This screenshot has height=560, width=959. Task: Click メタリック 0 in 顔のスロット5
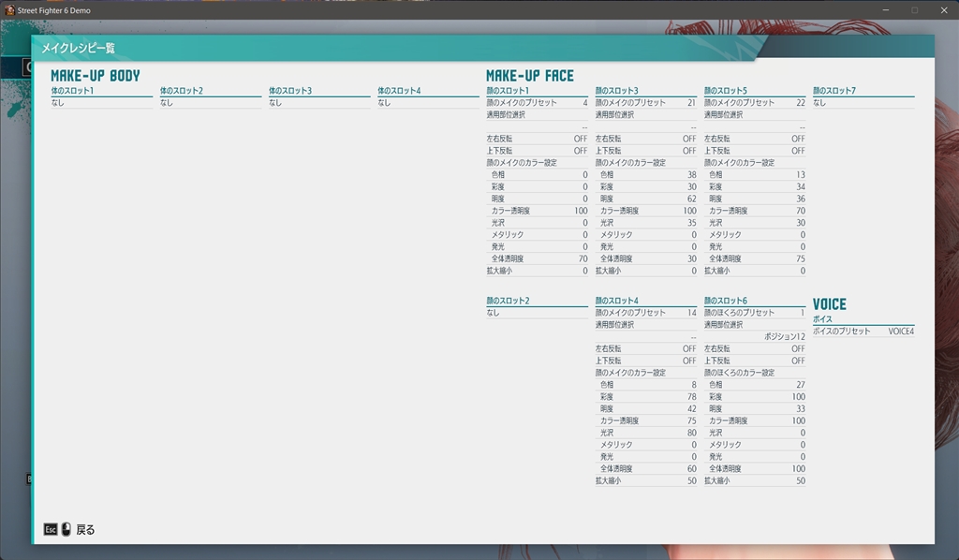point(755,235)
